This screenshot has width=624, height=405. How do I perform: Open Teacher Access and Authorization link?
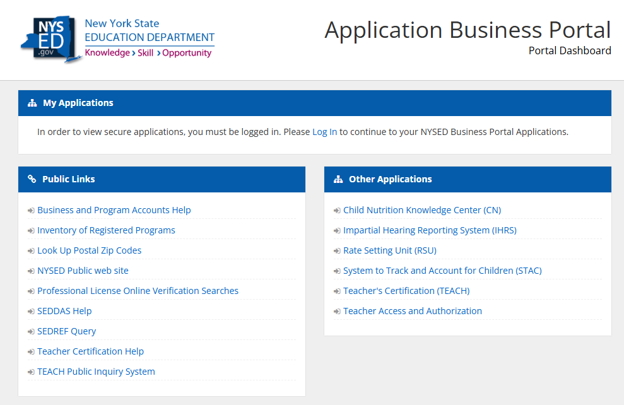click(412, 311)
